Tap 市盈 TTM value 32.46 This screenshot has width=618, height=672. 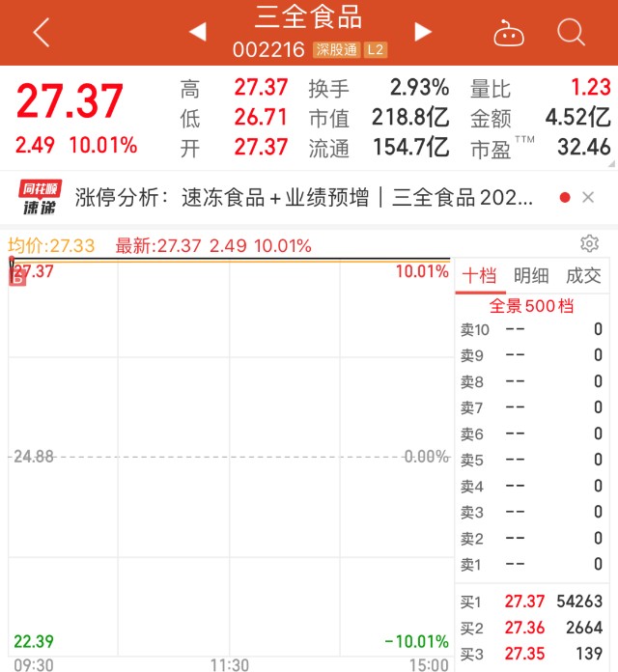click(584, 147)
